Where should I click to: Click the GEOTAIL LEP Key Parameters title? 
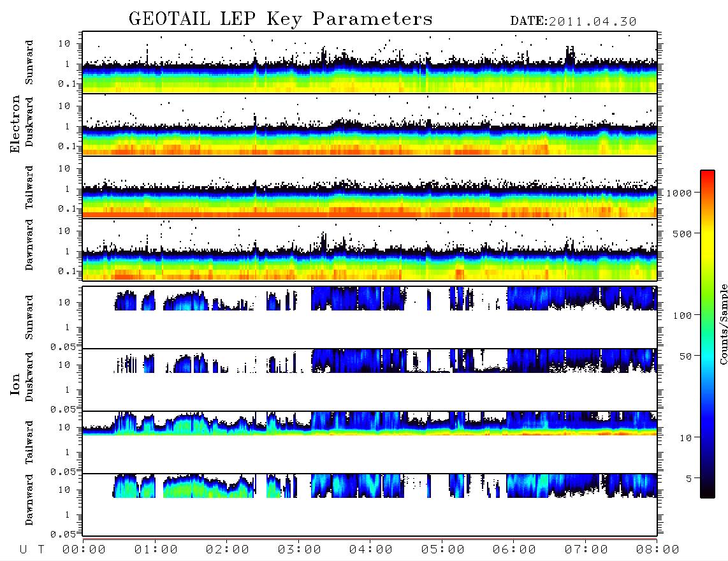click(x=280, y=19)
